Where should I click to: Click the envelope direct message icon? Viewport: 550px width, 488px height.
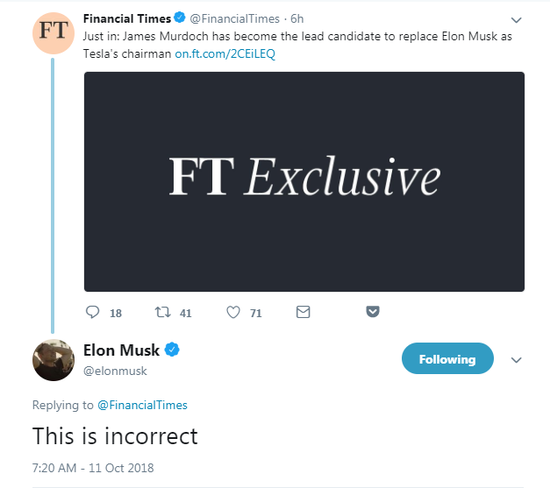point(303,312)
